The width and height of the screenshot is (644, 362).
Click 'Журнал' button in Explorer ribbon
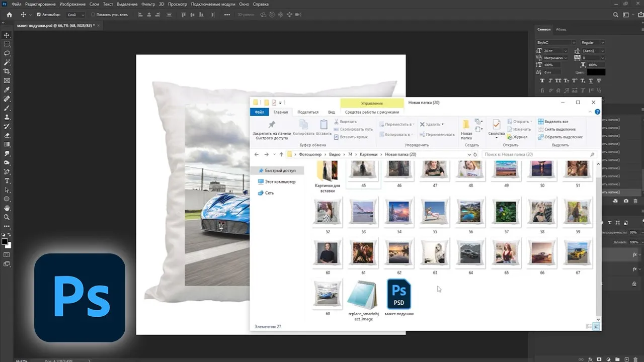518,137
